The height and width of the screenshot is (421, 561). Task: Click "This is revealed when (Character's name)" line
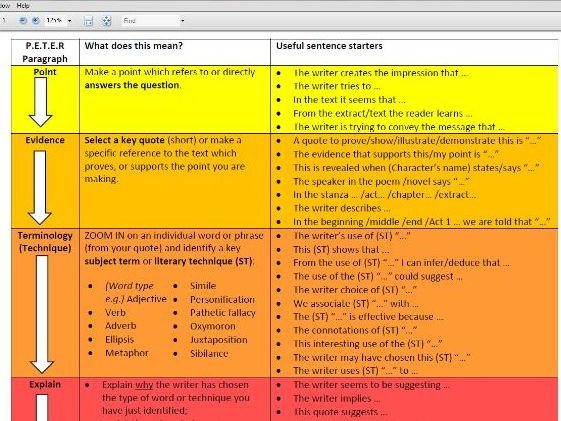(x=416, y=168)
